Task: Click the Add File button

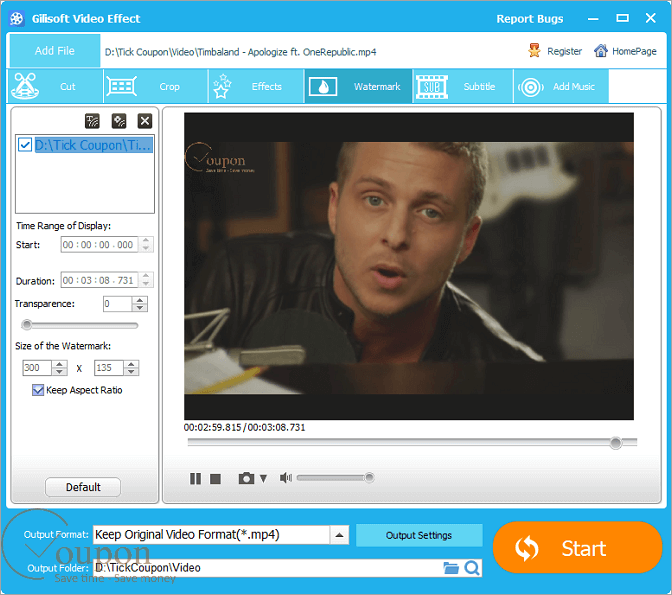Action: pos(55,51)
